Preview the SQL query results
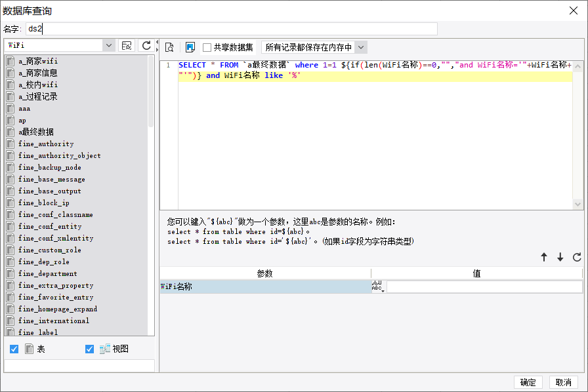 click(169, 47)
